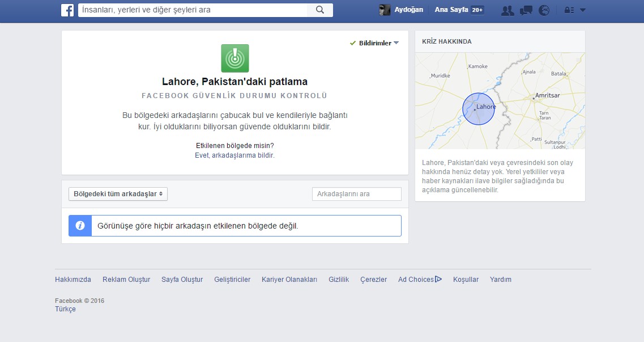Click the blue info icon

[80, 226]
